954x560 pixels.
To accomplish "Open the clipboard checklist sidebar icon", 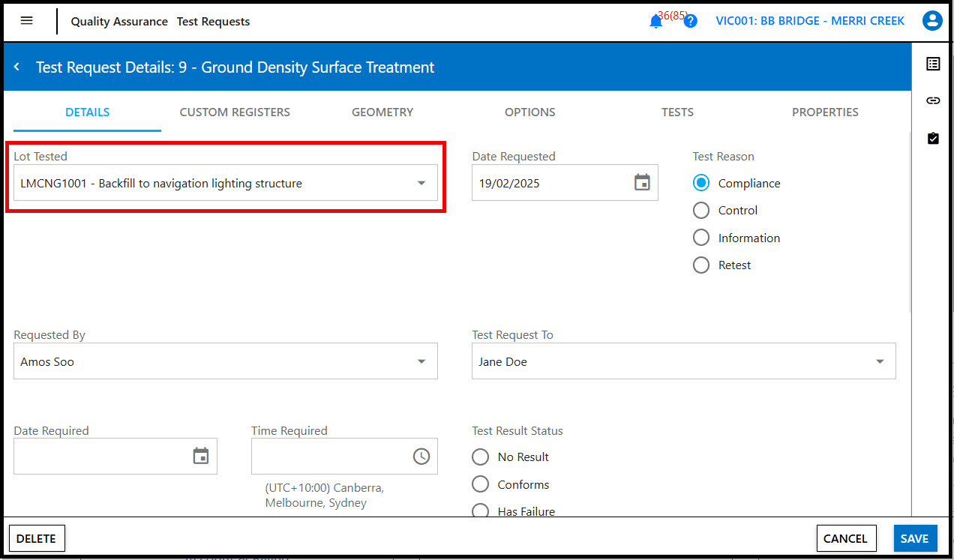I will pyautogui.click(x=932, y=139).
